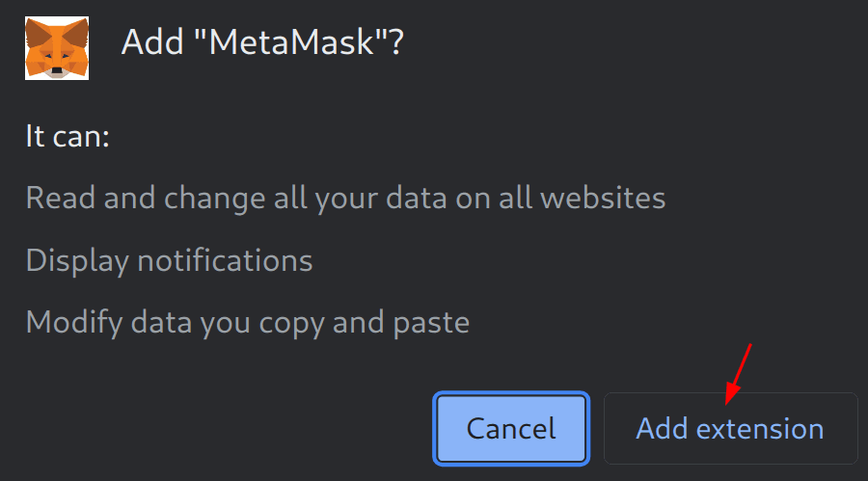Click the orange fox extension icon
Viewport: 868px width, 481px height.
pos(57,47)
